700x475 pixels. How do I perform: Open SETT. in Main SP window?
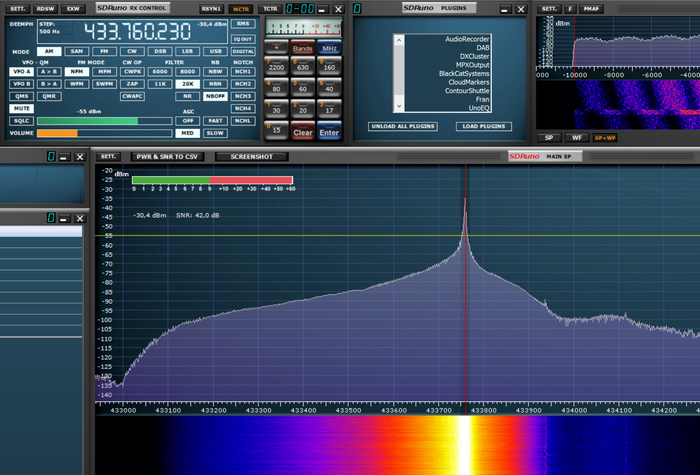tap(108, 157)
